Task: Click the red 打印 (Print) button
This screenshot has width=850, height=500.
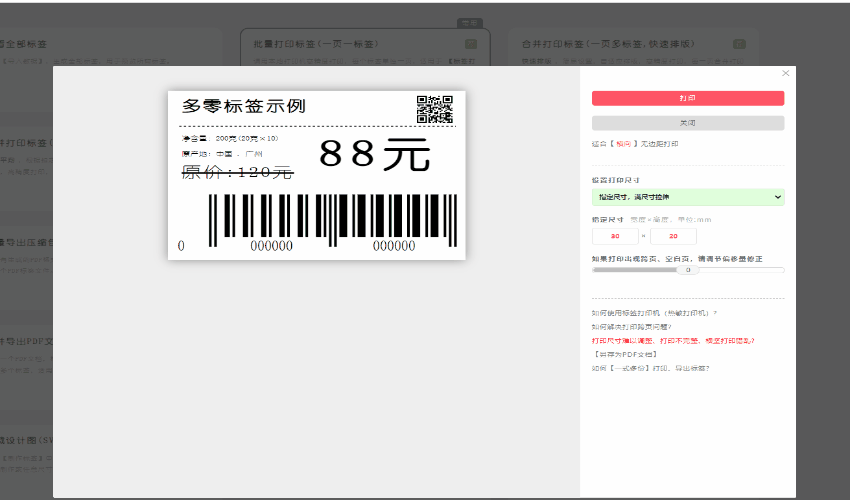Action: click(x=687, y=98)
